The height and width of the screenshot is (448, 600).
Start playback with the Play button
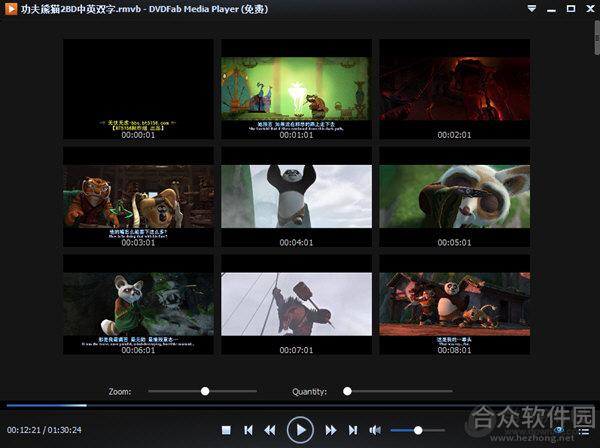pyautogui.click(x=300, y=430)
